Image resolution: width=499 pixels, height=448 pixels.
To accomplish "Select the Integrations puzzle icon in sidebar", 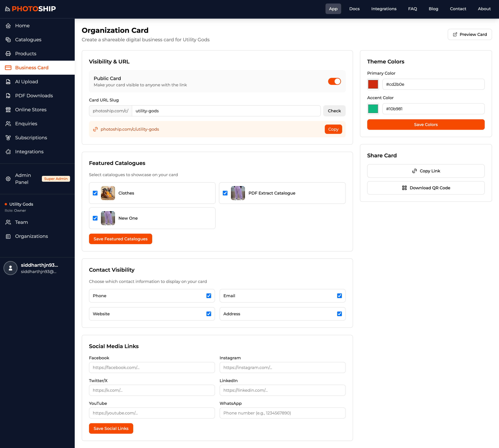I will point(8,152).
